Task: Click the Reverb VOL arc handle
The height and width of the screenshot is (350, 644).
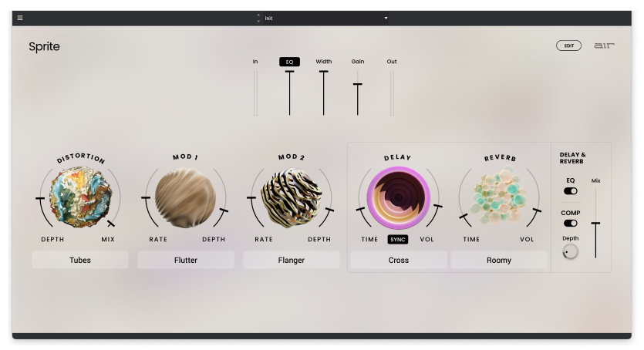Action: coord(537,210)
